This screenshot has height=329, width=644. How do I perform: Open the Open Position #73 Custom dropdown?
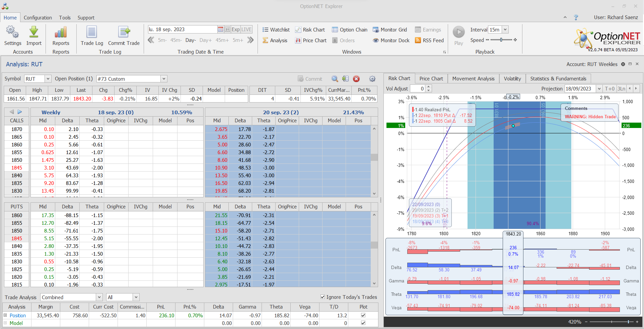164,79
